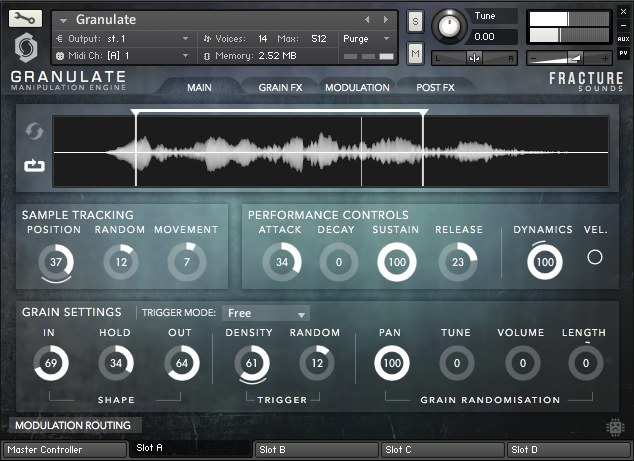Click the playhead position line in waveform

point(361,151)
